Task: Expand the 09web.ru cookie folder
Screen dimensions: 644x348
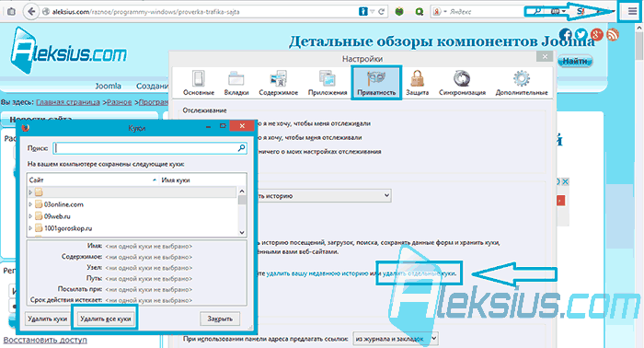Action: pos(30,216)
